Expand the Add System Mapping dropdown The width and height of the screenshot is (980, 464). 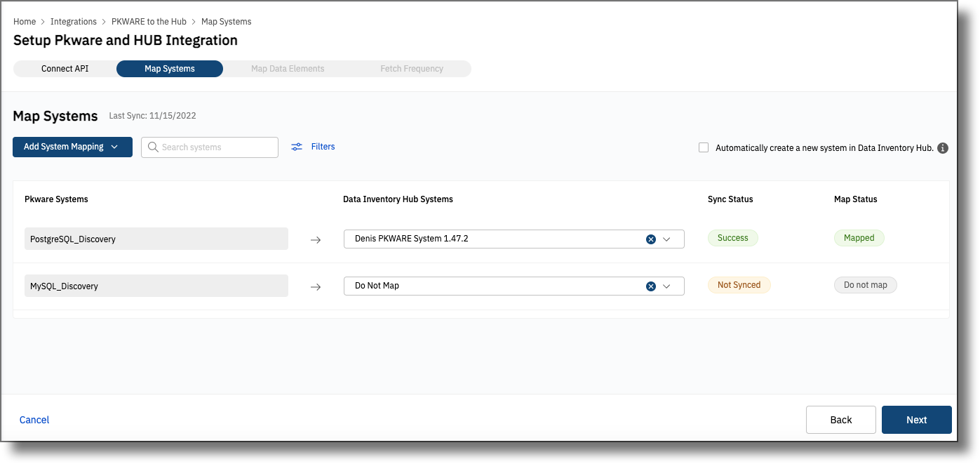pyautogui.click(x=114, y=147)
